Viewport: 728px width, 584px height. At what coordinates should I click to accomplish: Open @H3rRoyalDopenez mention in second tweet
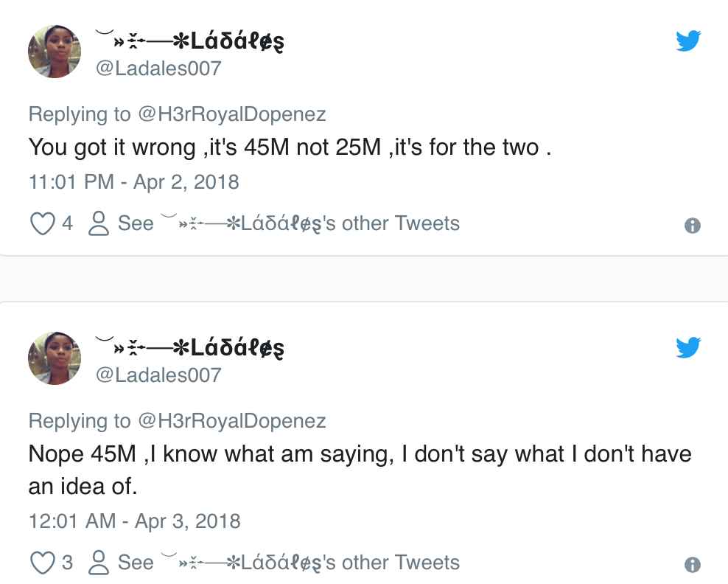click(231, 420)
